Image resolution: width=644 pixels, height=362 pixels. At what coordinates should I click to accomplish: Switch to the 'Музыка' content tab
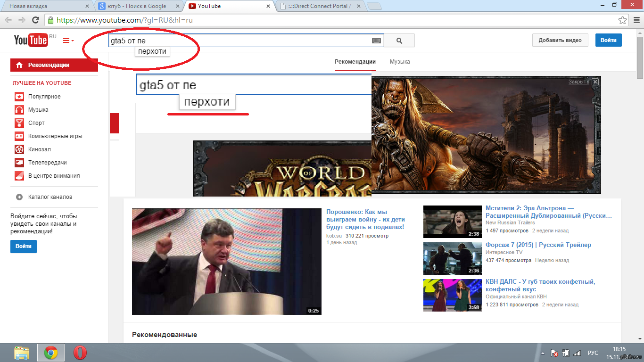(400, 62)
